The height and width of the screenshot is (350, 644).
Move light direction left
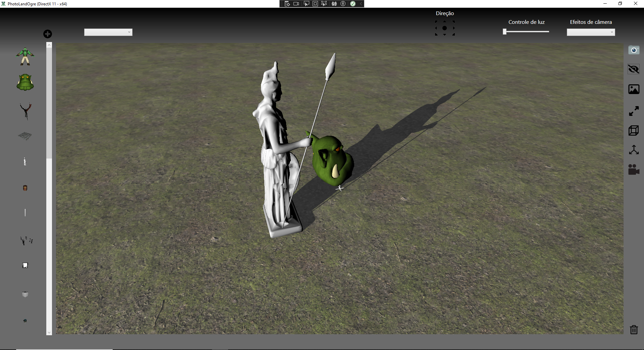(x=436, y=28)
